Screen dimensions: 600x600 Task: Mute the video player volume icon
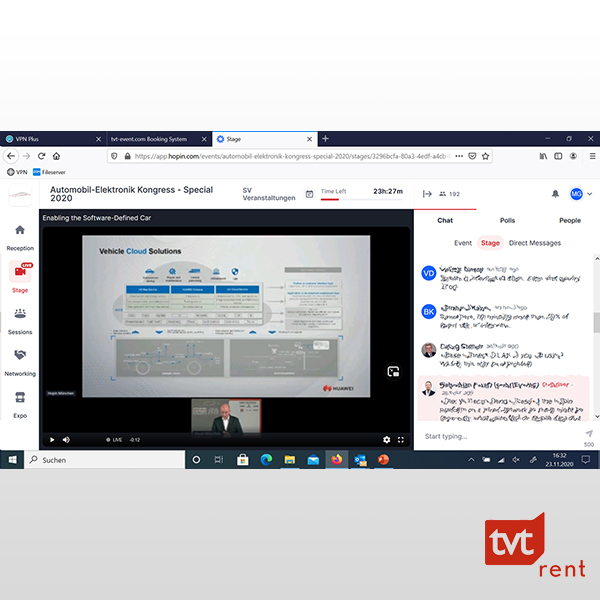(x=66, y=440)
